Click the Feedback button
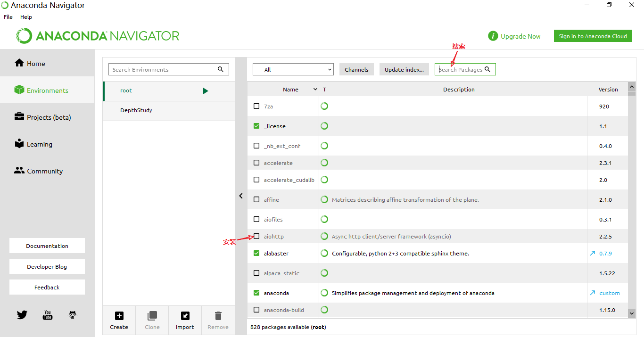The width and height of the screenshot is (644, 337). pyautogui.click(x=47, y=287)
